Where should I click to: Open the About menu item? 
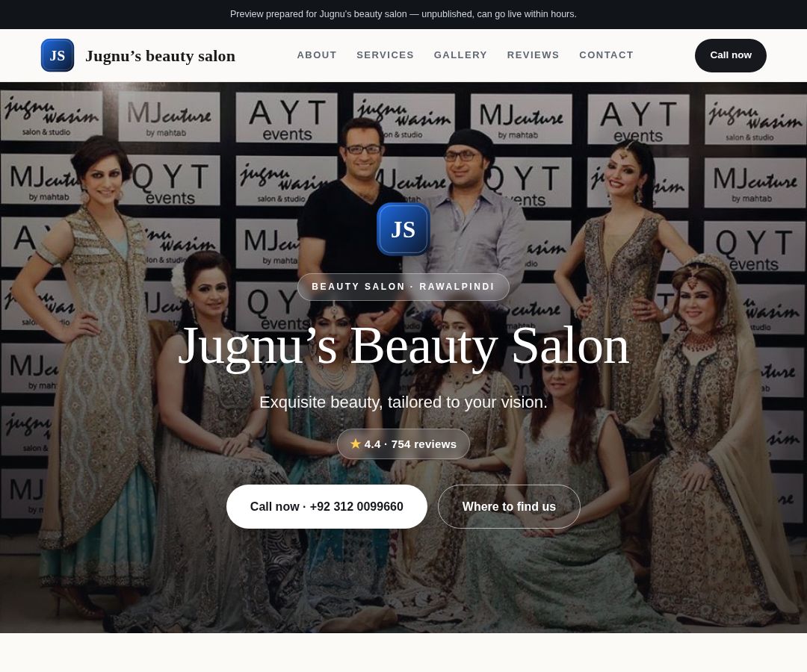pos(317,55)
